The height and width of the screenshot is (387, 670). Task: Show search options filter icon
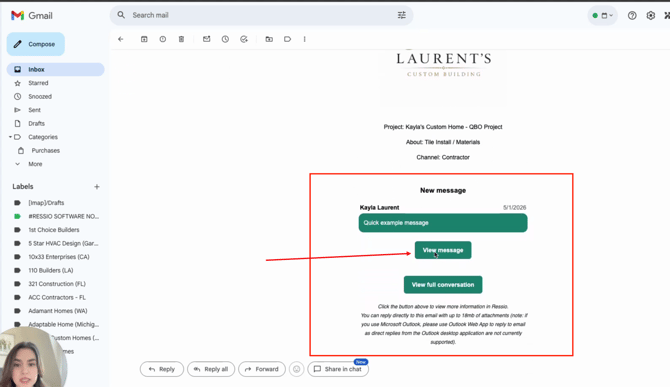[x=402, y=15]
